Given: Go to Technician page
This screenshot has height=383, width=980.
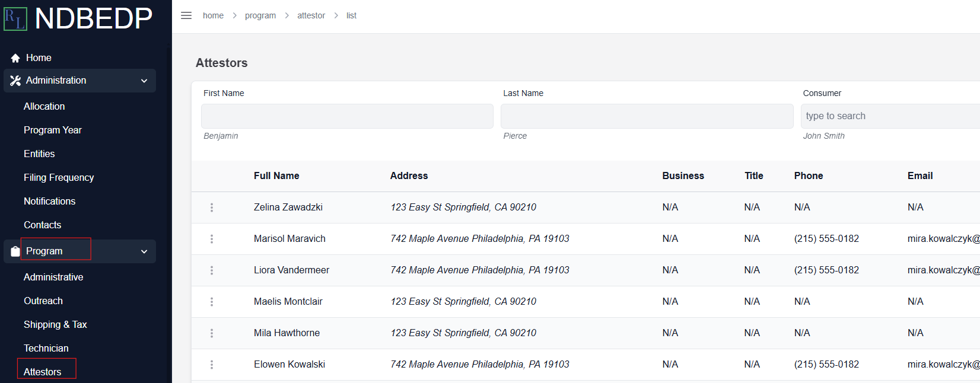Looking at the screenshot, I should pos(46,349).
